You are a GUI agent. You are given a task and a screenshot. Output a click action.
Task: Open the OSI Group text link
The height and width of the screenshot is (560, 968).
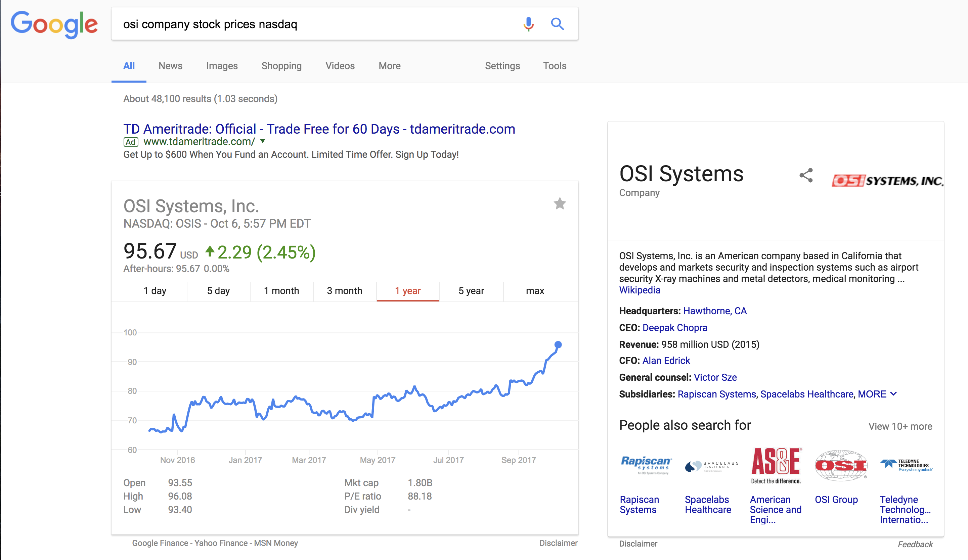tap(836, 500)
